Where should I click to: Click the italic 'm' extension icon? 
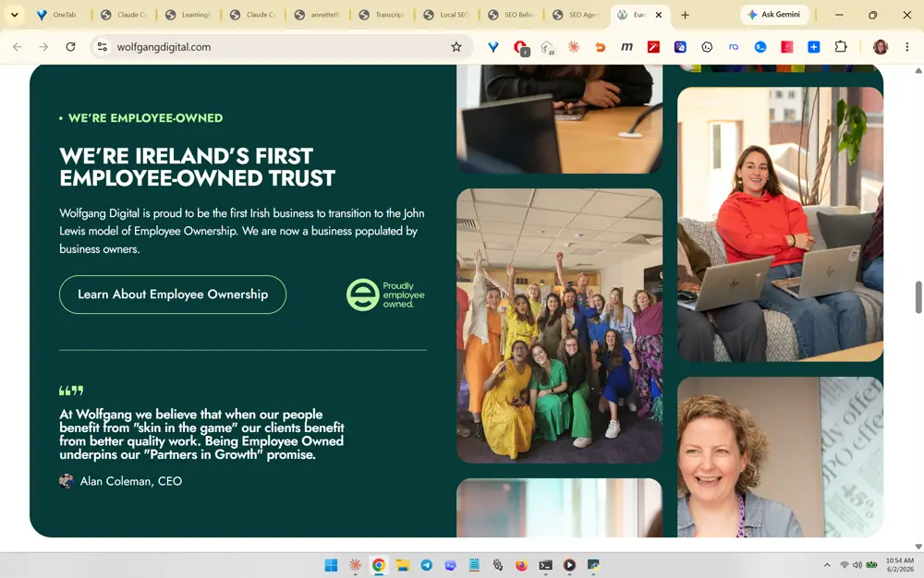pos(626,47)
